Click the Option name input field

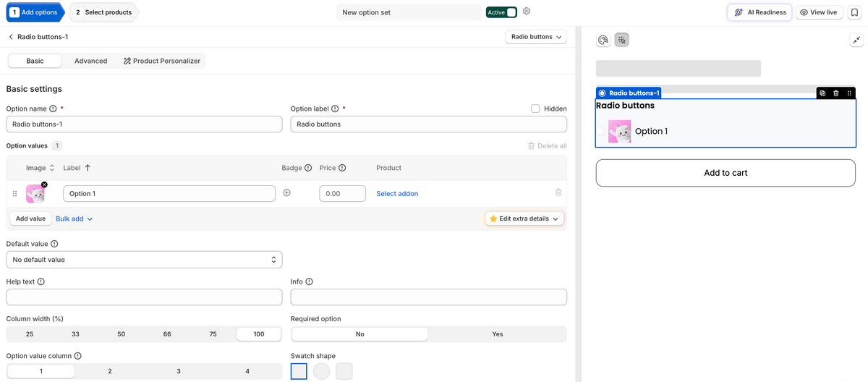coord(144,124)
